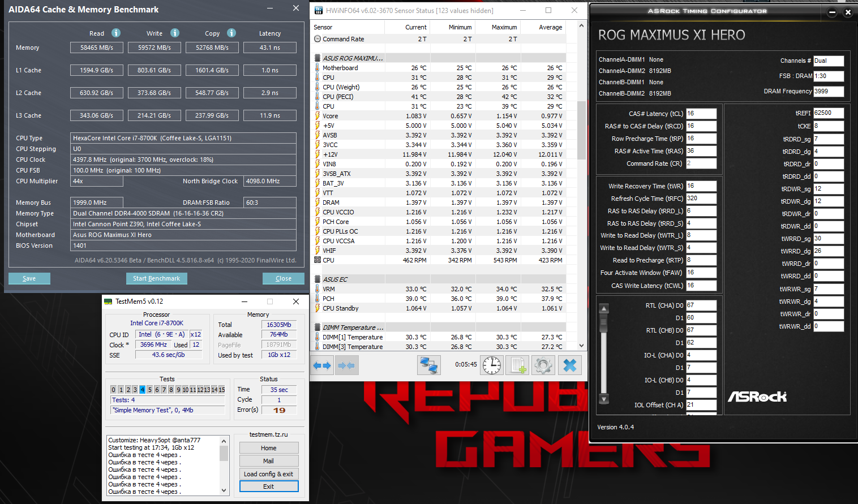The height and width of the screenshot is (504, 858).
Task: Click the DRAM Frequency field in ASRock
Action: click(x=829, y=91)
